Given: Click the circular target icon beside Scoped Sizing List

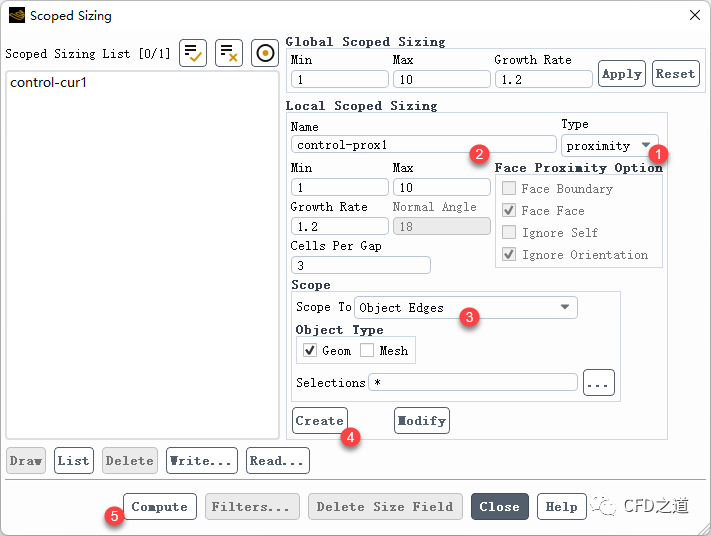Looking at the screenshot, I should coord(265,53).
